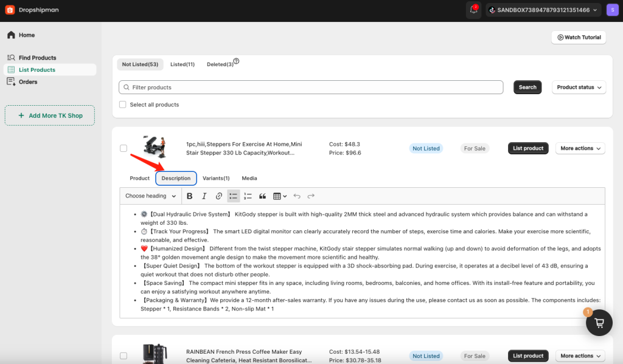This screenshot has height=364, width=623.
Task: List the RAINBEAN French Press product
Action: 528,356
